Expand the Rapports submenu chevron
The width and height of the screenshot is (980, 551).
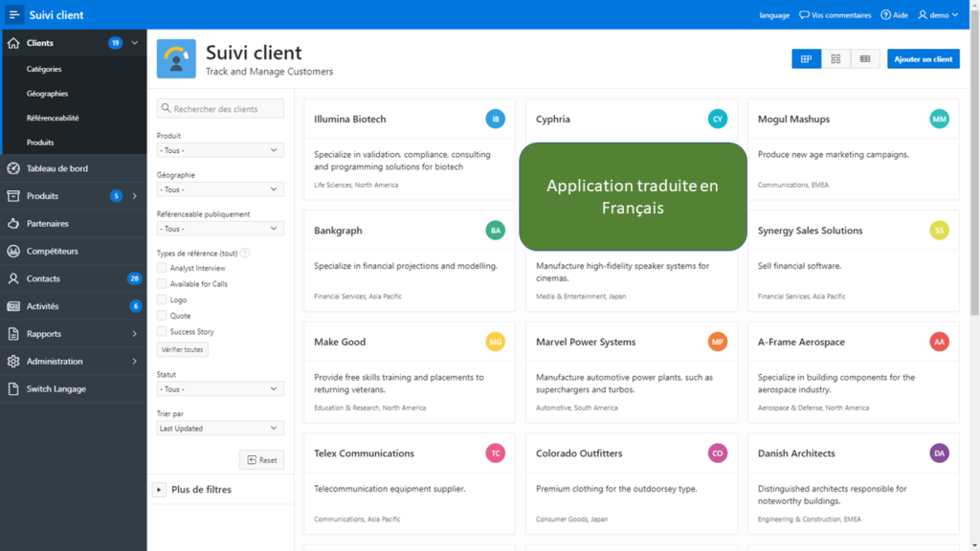click(134, 334)
